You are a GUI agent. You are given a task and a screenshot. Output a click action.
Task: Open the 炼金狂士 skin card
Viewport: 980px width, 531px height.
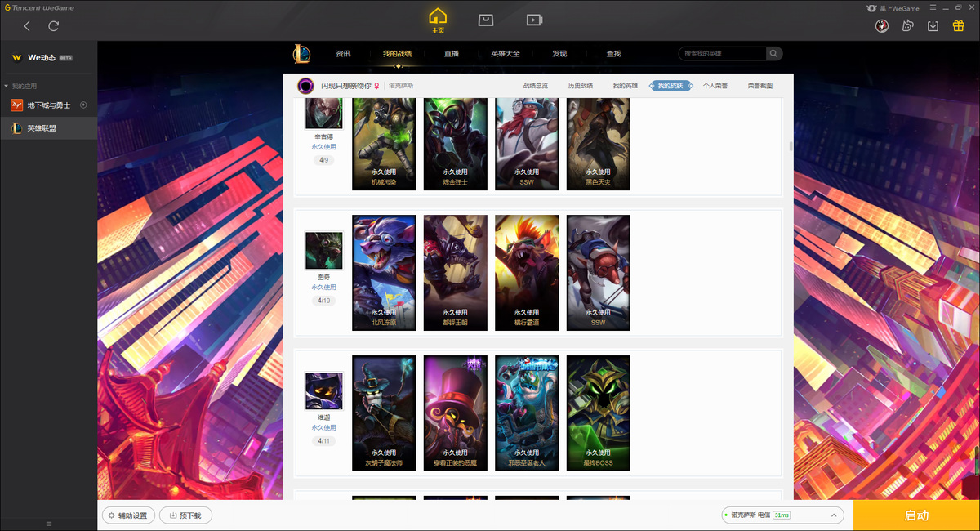point(456,145)
